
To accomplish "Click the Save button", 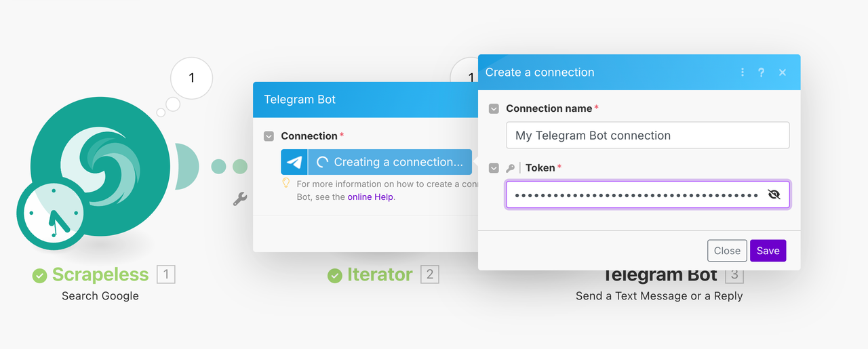I will [x=768, y=251].
